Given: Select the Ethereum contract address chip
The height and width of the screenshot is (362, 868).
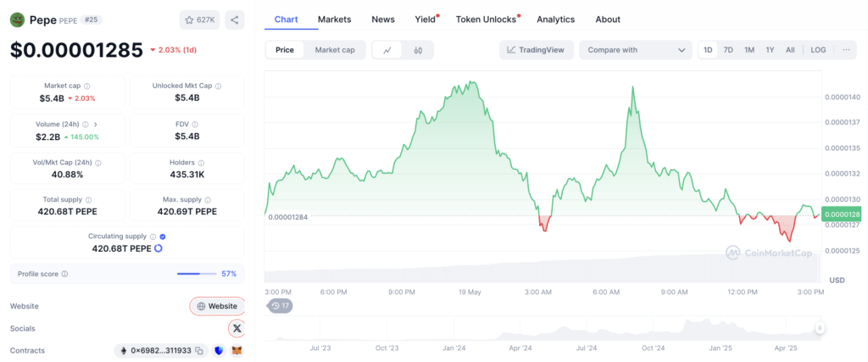Looking at the screenshot, I should tap(161, 350).
